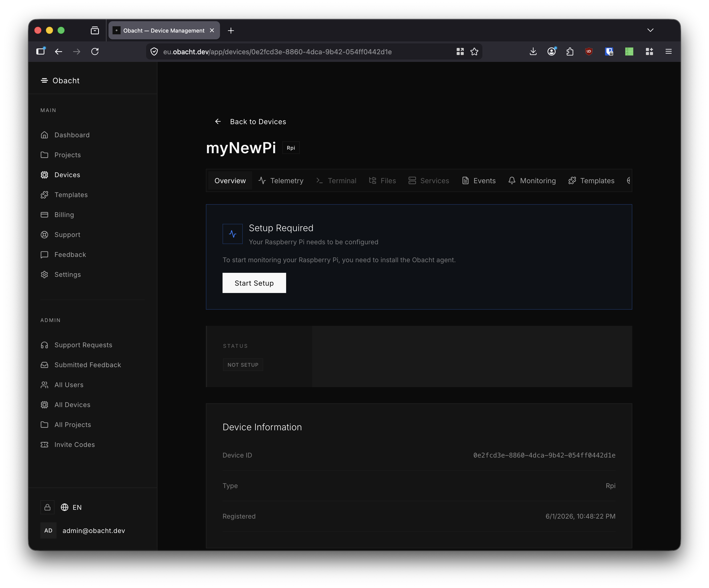The width and height of the screenshot is (709, 588).
Task: Open the green extension icon in the toolbar
Action: click(629, 51)
